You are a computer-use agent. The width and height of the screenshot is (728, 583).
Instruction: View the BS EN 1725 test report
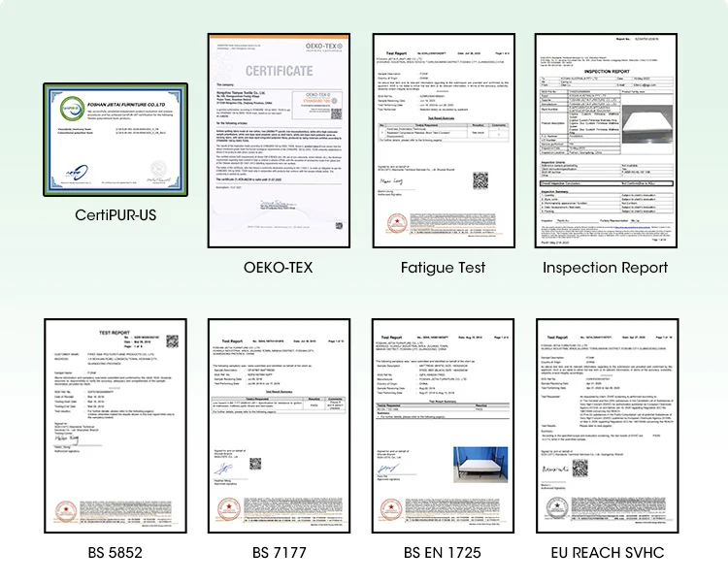[x=443, y=426]
